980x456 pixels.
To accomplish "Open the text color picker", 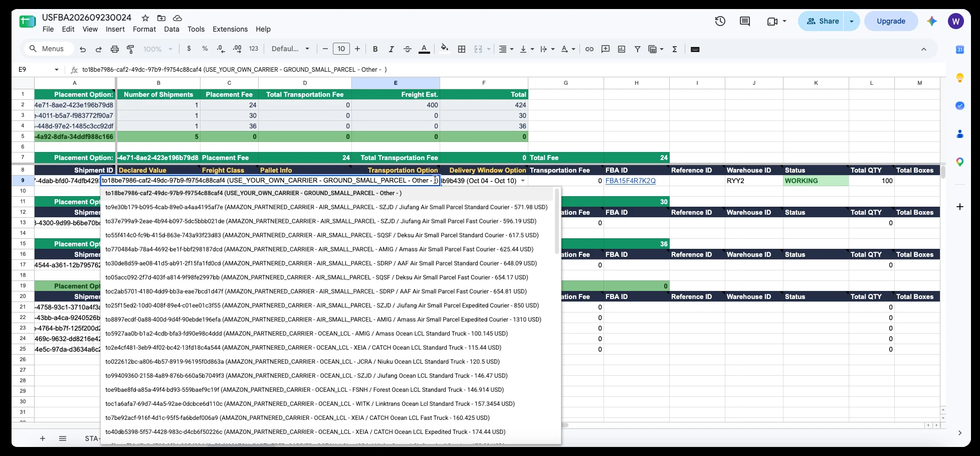I will [x=424, y=49].
